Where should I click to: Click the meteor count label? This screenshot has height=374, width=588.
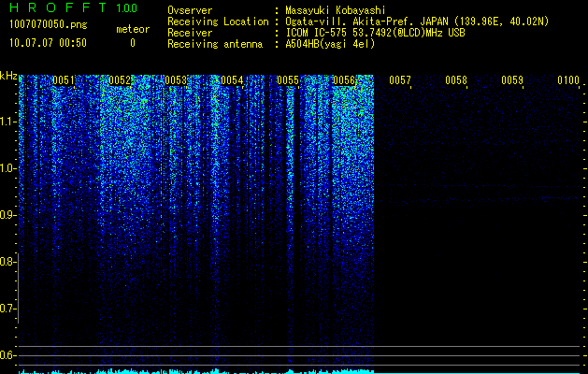point(133,29)
